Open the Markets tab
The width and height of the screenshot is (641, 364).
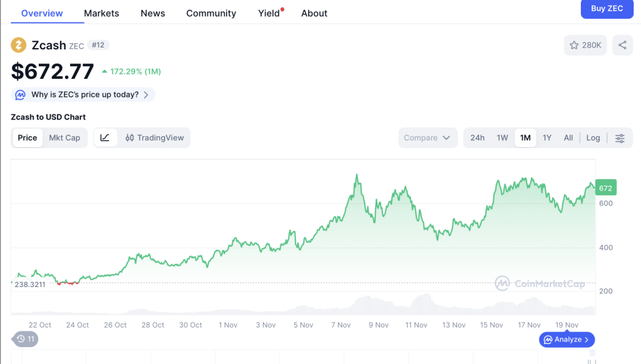101,13
